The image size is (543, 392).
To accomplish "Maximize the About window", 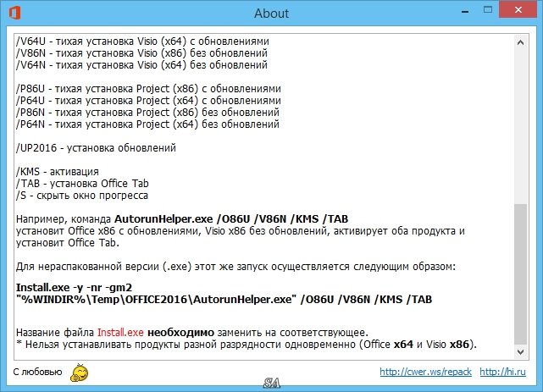I will pos(488,9).
